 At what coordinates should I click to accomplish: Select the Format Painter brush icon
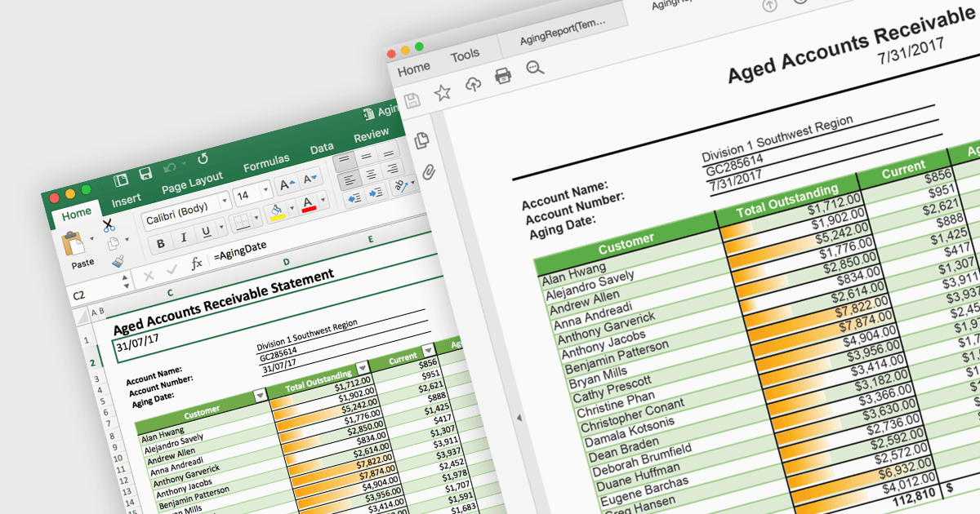[x=118, y=261]
